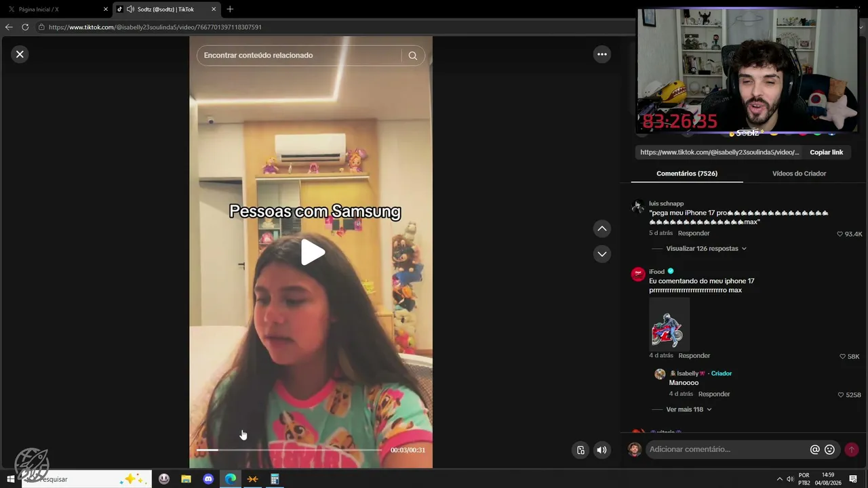868x488 pixels.
Task: Click the @ mention icon in comment box
Action: click(x=815, y=449)
